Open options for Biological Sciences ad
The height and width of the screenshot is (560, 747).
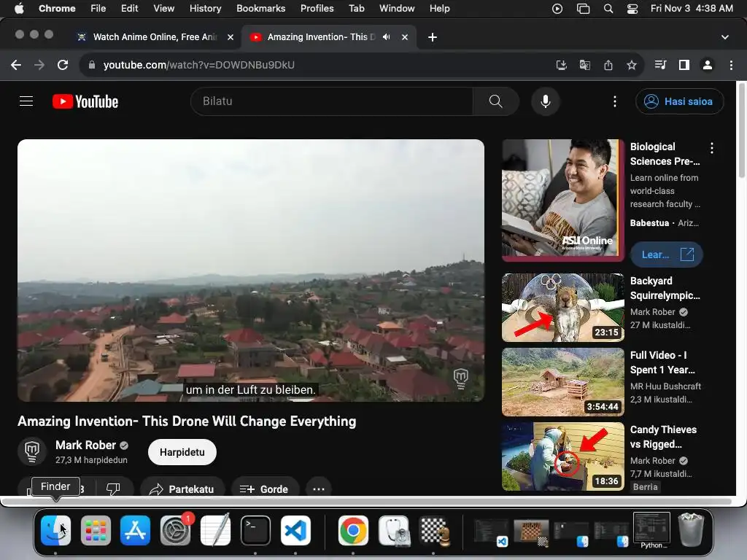click(712, 148)
